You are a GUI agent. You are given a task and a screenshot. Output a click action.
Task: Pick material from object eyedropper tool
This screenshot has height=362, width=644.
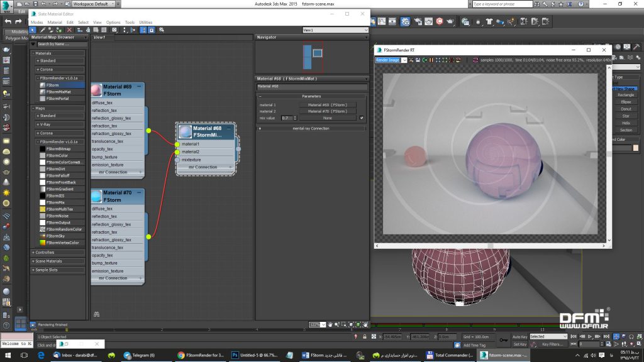click(42, 30)
